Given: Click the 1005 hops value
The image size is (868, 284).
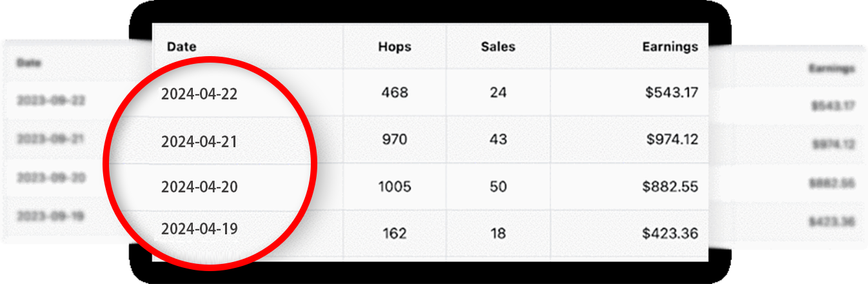Looking at the screenshot, I should tap(395, 187).
